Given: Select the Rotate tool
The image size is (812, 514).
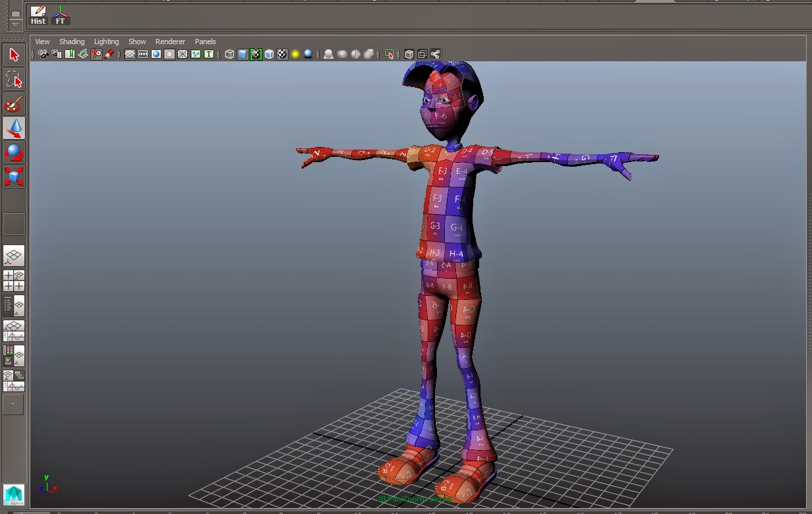Looking at the screenshot, I should click(x=14, y=152).
